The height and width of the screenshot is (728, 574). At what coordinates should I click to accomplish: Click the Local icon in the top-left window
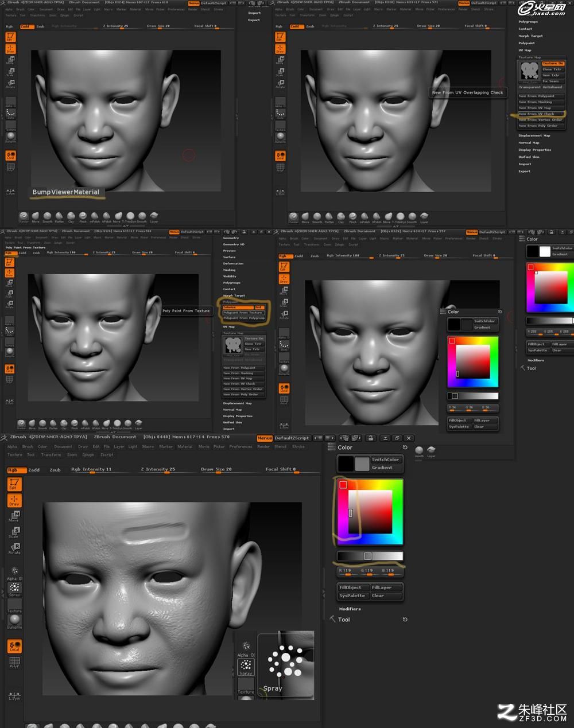point(10,155)
